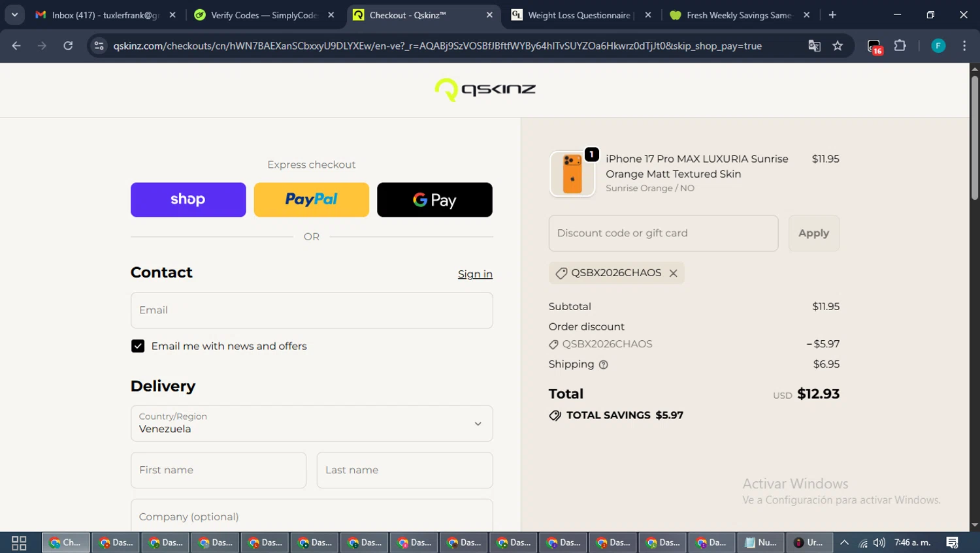Viewport: 980px width, 553px height.
Task: Open the site information icon
Action: coord(99,46)
